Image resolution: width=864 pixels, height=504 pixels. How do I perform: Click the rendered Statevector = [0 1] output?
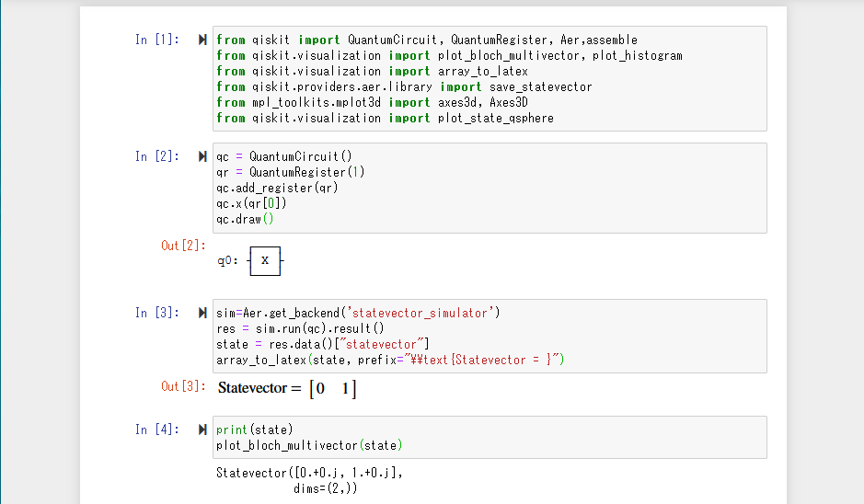point(286,389)
